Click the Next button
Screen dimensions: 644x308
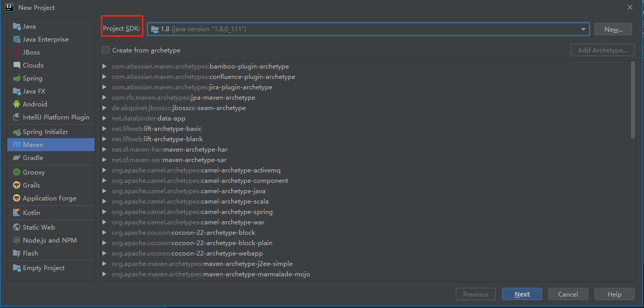click(522, 294)
